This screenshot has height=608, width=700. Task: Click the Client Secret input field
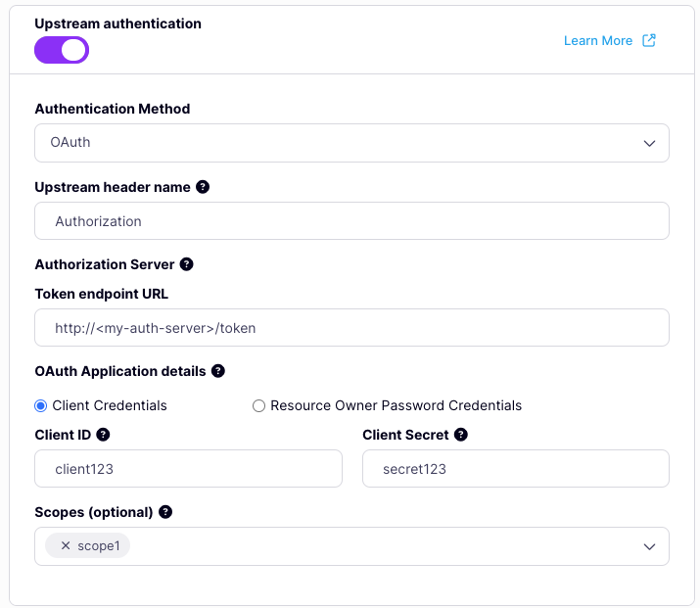click(x=515, y=469)
